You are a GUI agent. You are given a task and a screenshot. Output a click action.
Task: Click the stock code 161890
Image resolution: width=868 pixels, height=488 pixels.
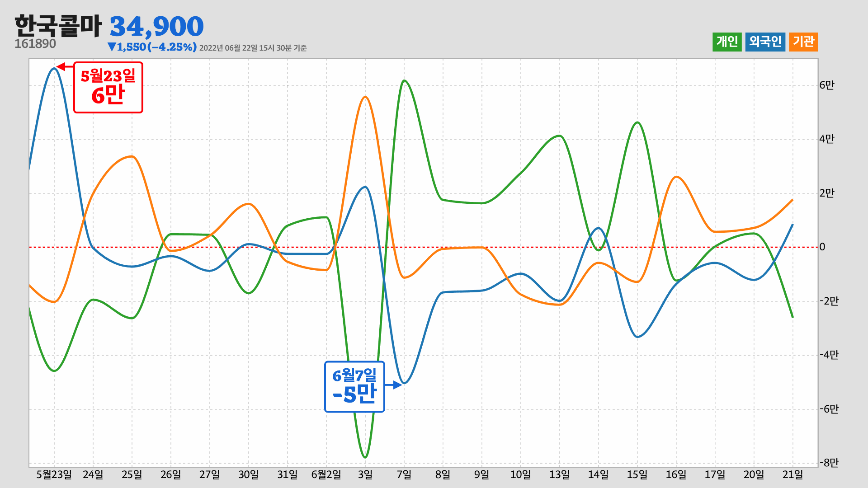(x=35, y=44)
